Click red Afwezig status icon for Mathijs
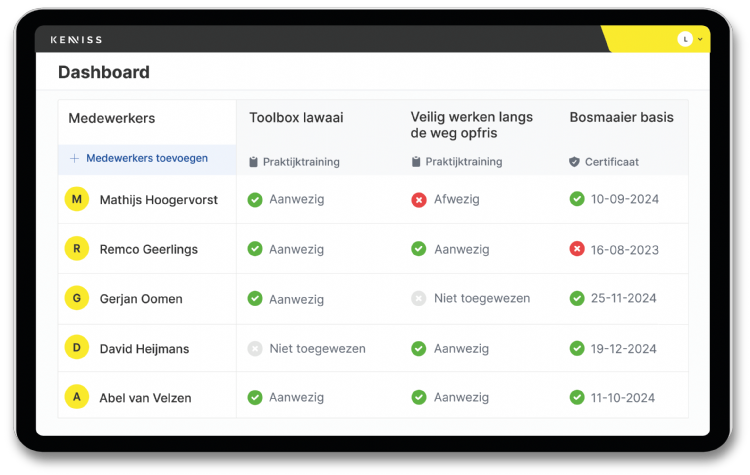This screenshot has width=750, height=475. (x=419, y=200)
